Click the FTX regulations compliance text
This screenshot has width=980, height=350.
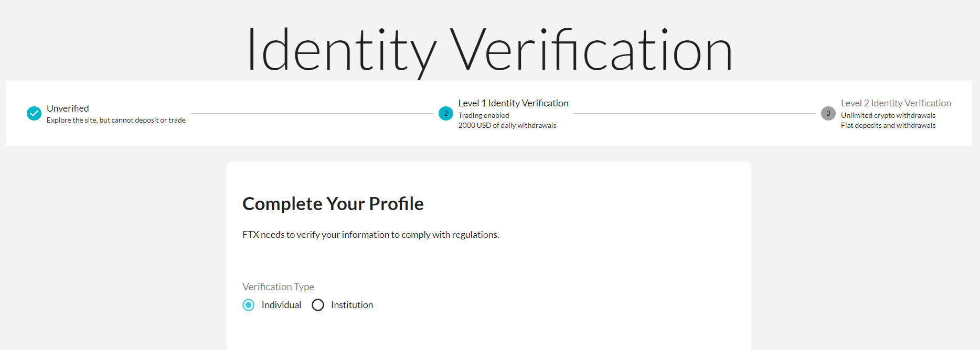(370, 234)
